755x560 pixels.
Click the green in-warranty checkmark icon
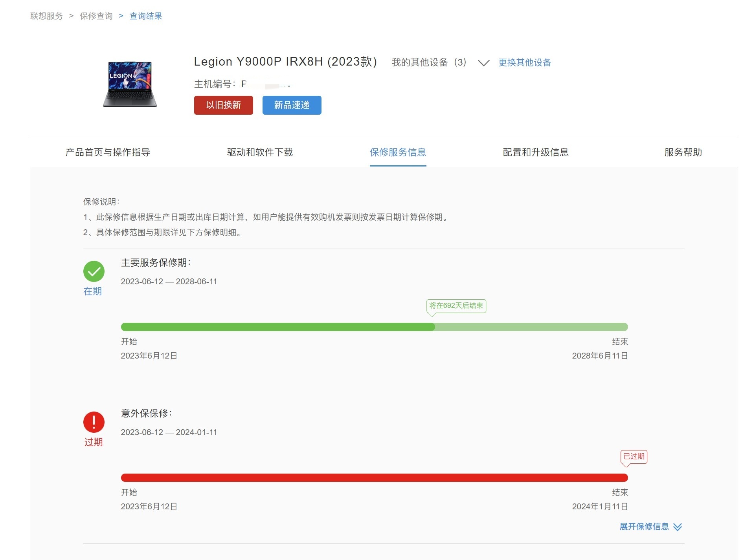click(94, 271)
